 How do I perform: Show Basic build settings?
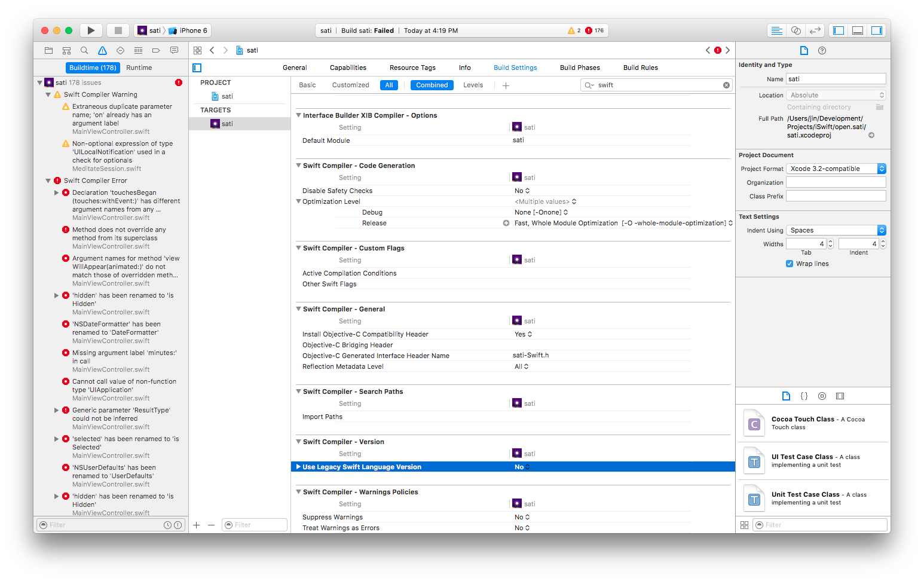tap(307, 85)
